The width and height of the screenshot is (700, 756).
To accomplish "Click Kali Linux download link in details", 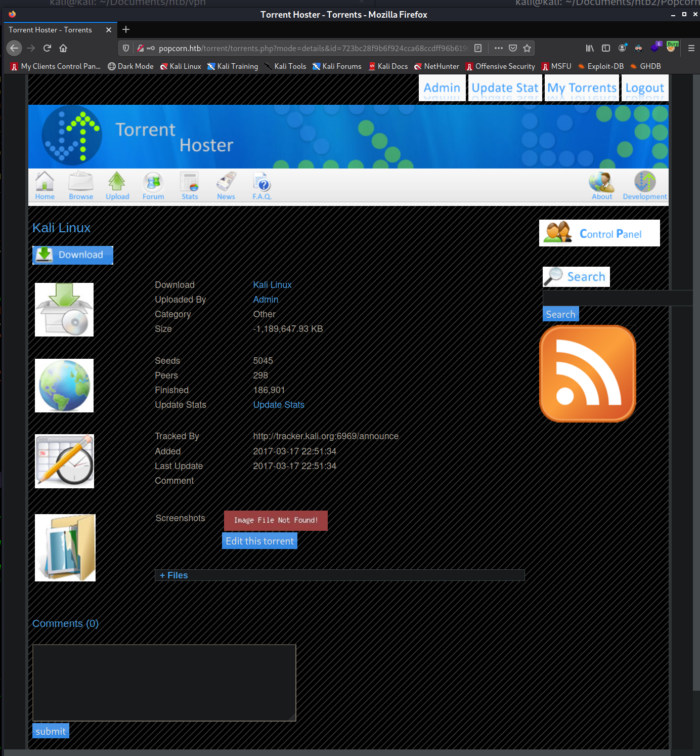I will [x=272, y=285].
